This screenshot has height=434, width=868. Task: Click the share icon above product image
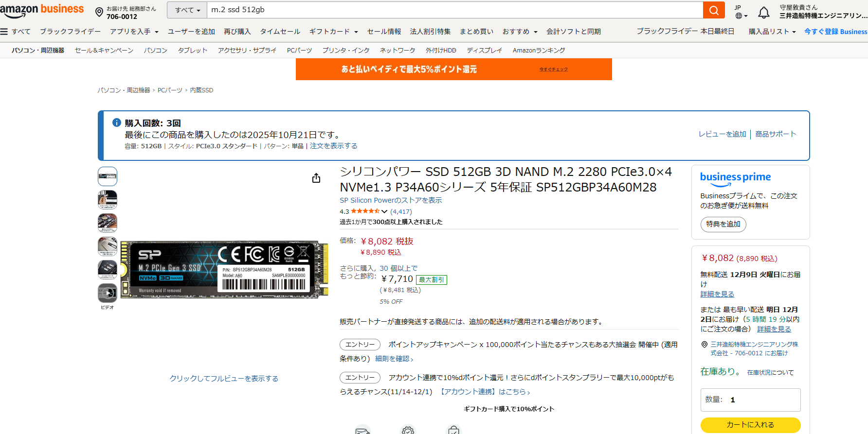point(316,178)
